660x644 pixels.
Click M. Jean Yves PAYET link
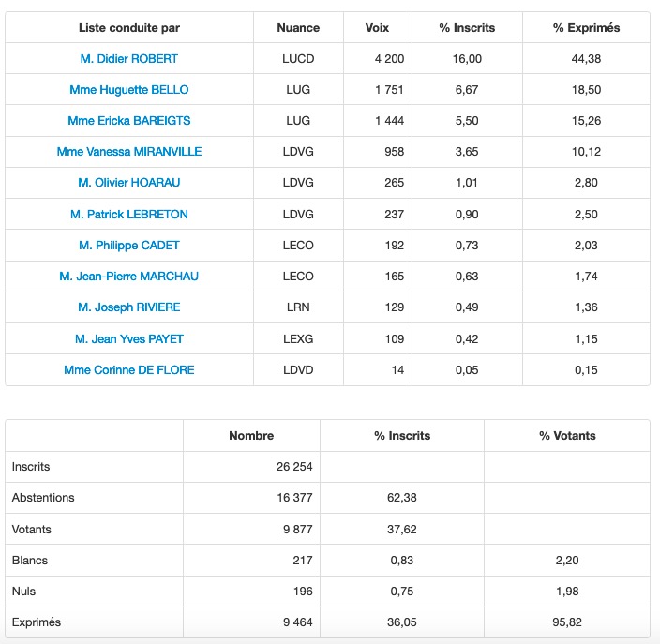click(x=129, y=338)
